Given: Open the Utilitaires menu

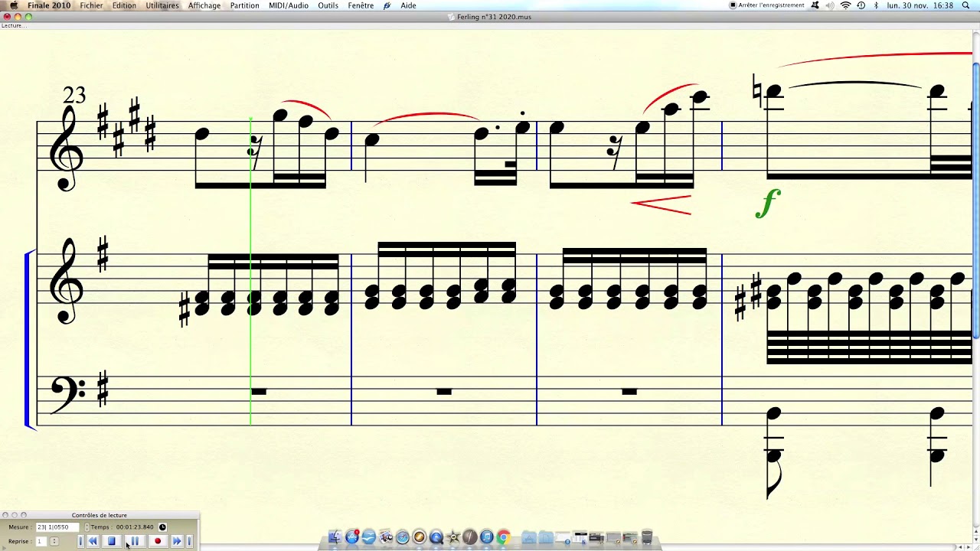Looking at the screenshot, I should 162,5.
